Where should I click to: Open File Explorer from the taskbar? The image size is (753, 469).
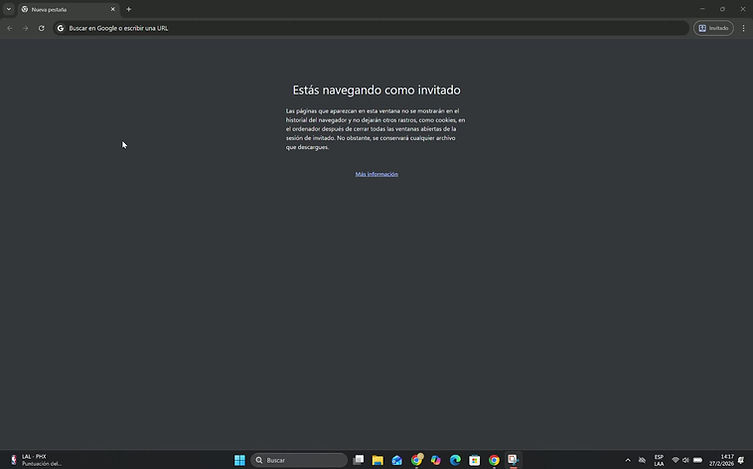tap(377, 460)
